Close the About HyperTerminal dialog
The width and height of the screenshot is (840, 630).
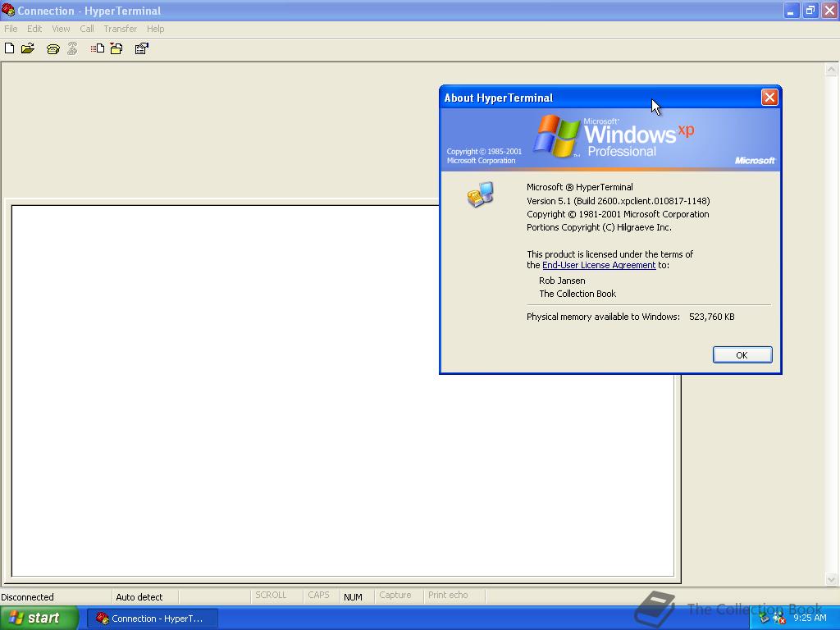point(769,98)
